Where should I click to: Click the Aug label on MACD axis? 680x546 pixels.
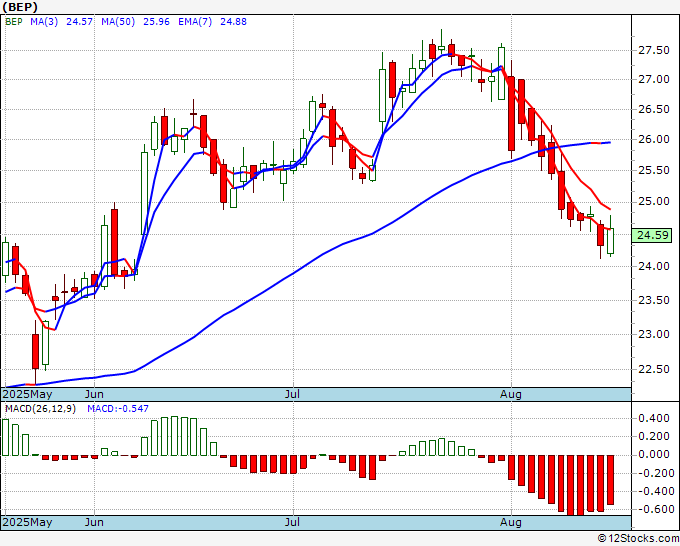tap(511, 522)
